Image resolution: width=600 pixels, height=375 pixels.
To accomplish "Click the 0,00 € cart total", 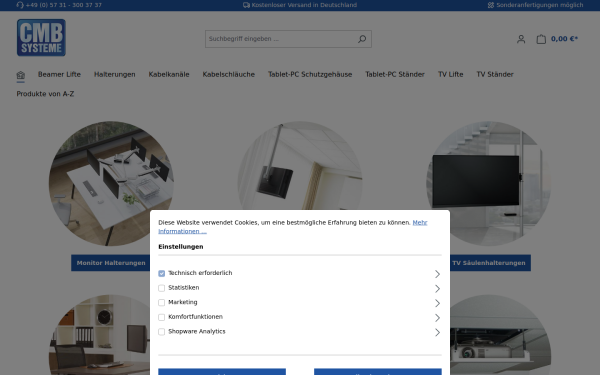I will pos(564,39).
